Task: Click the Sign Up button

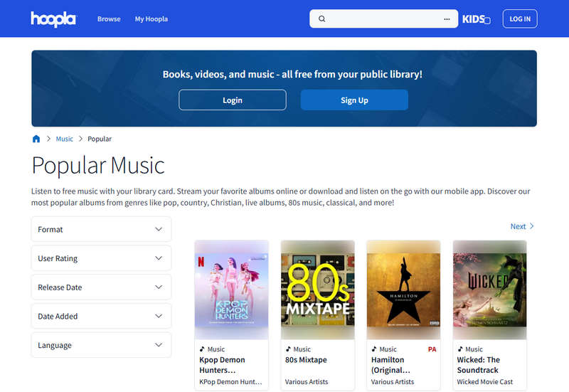Action: point(354,100)
